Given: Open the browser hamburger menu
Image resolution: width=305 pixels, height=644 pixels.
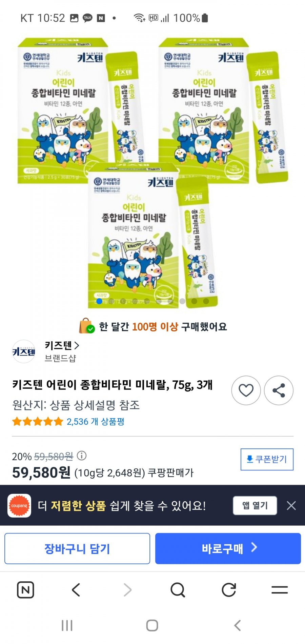Looking at the screenshot, I should [x=280, y=590].
